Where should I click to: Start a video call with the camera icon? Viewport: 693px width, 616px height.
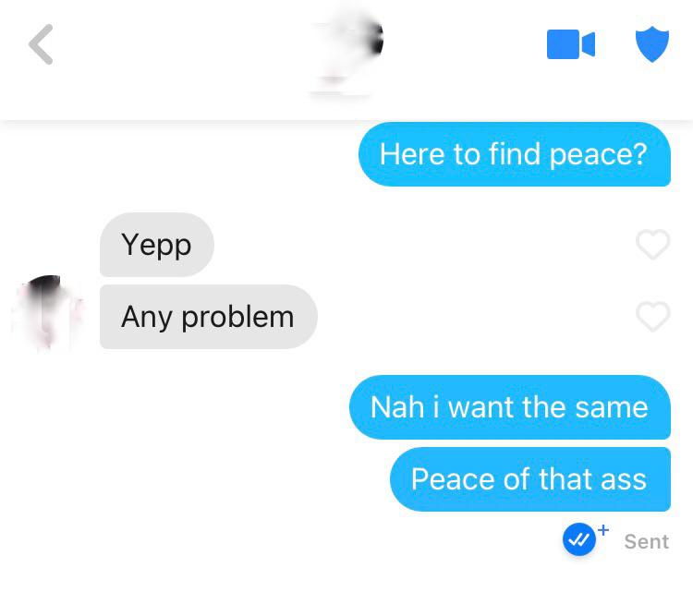(x=571, y=44)
